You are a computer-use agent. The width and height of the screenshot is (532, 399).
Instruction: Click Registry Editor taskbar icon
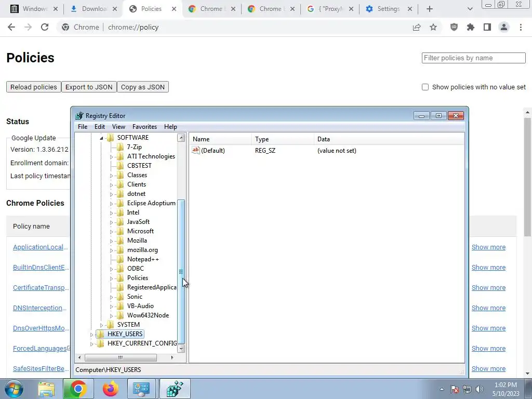(x=175, y=389)
